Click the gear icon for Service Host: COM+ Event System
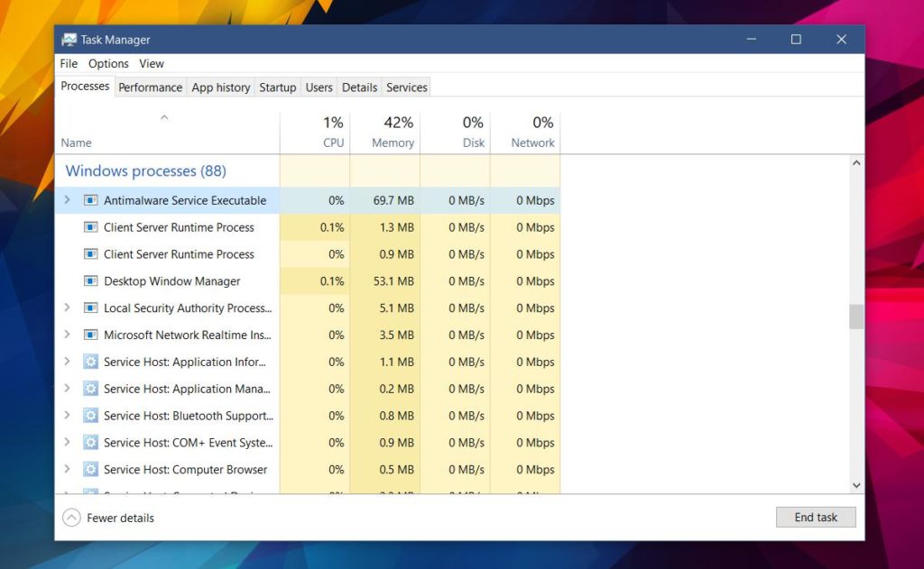Image resolution: width=924 pixels, height=569 pixels. [x=90, y=443]
